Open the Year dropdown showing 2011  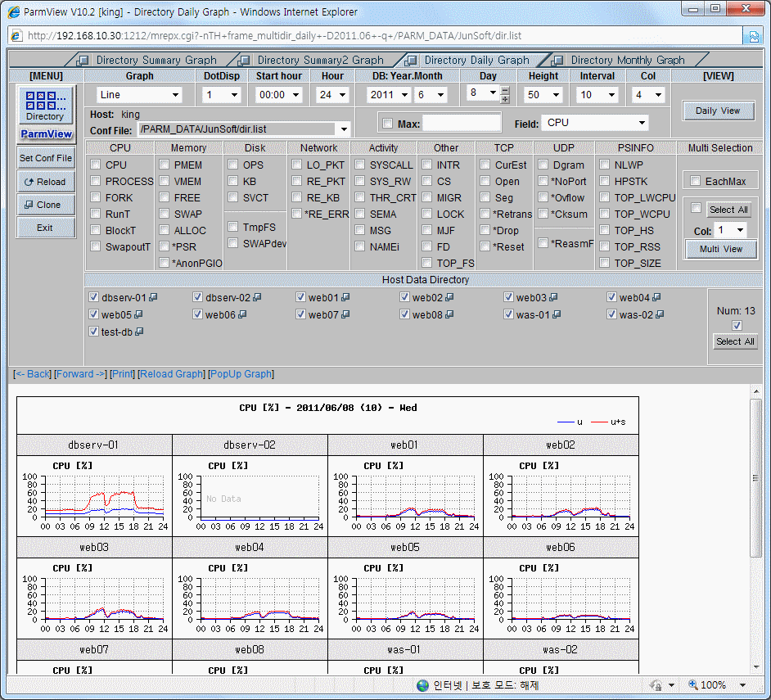pos(389,95)
